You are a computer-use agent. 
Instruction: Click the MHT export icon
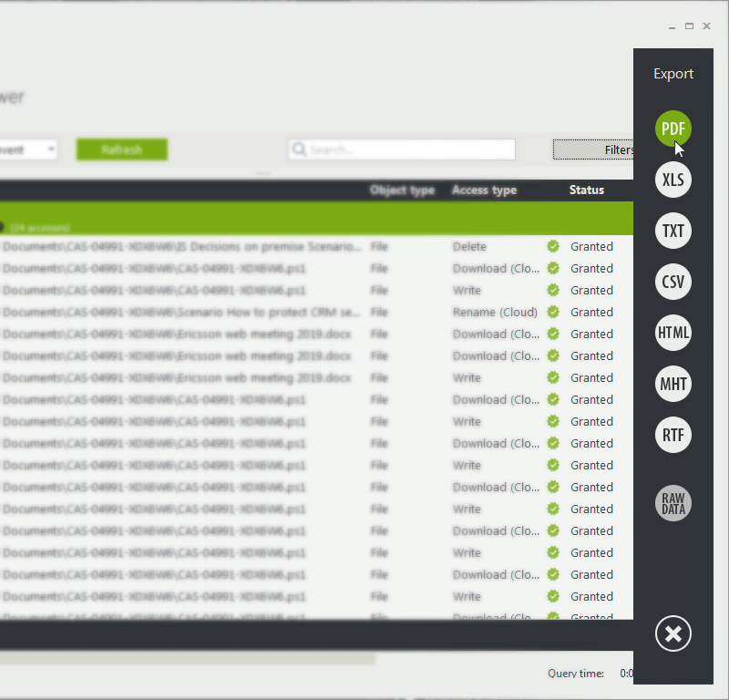pos(673,384)
